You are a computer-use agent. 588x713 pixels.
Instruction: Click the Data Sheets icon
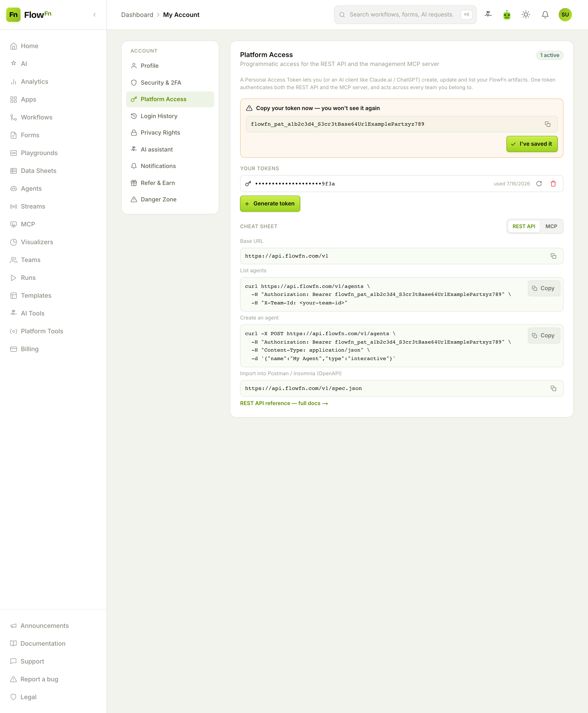[x=14, y=171]
